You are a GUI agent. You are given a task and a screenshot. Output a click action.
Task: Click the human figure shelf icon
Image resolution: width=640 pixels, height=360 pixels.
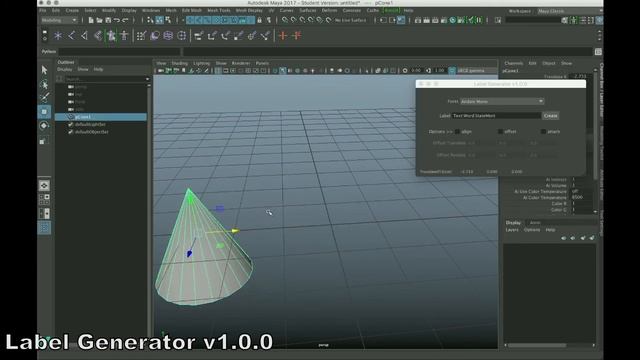pos(124,36)
